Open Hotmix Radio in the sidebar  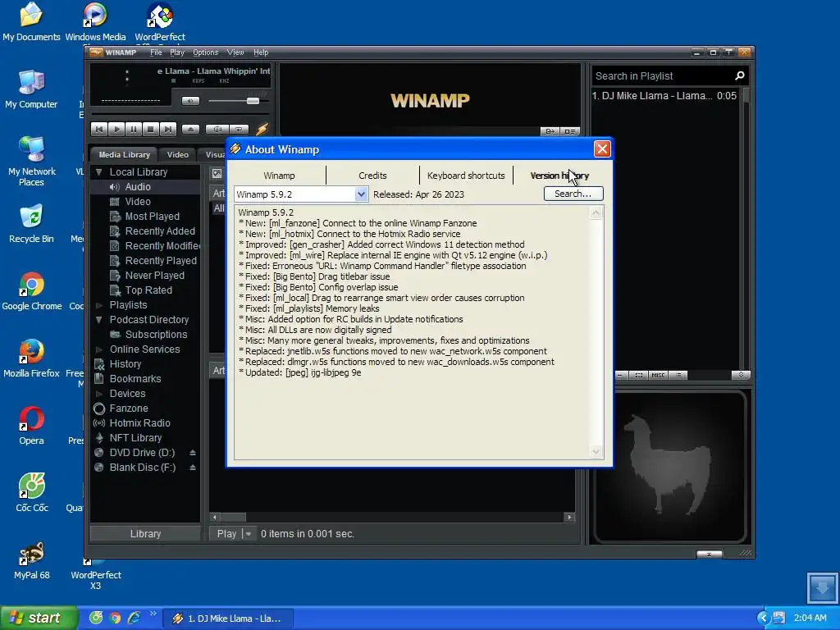coord(139,423)
